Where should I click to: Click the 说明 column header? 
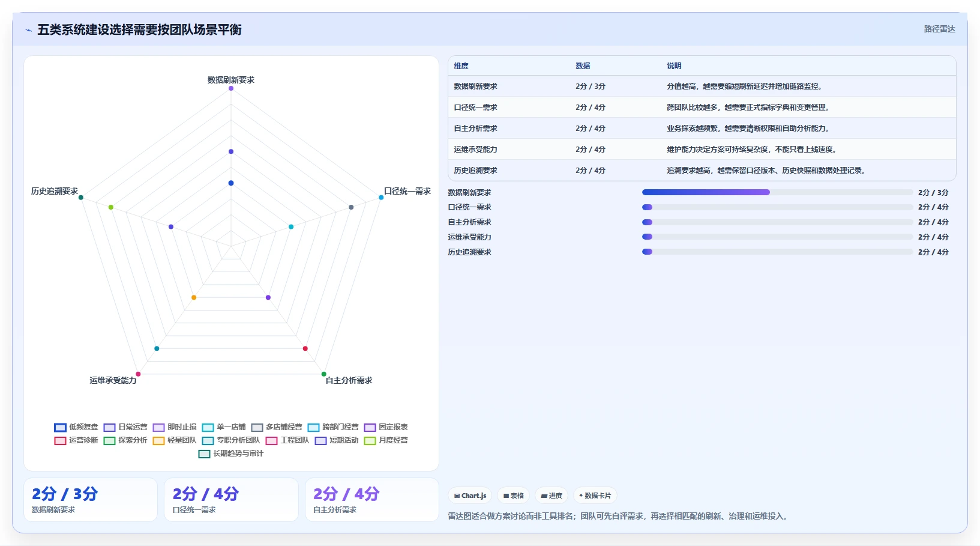(674, 66)
